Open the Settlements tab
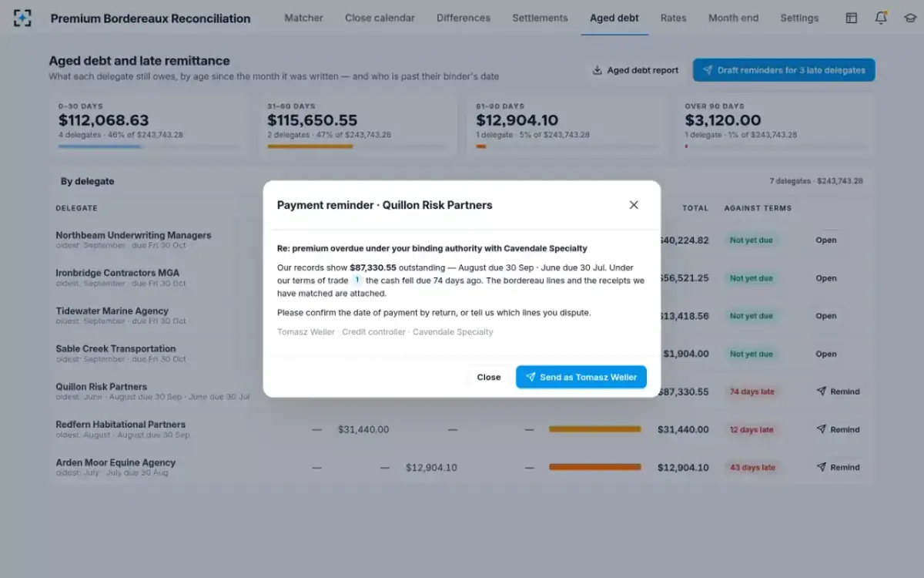The height and width of the screenshot is (578, 924). [x=540, y=18]
